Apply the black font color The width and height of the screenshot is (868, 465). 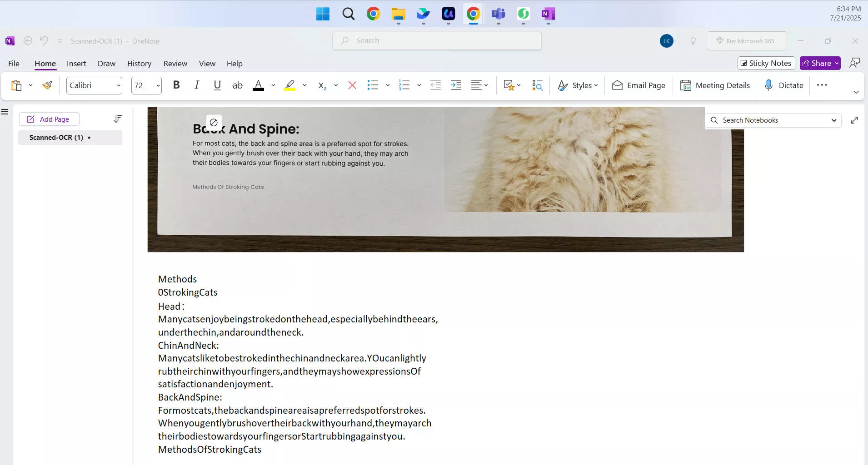click(258, 85)
